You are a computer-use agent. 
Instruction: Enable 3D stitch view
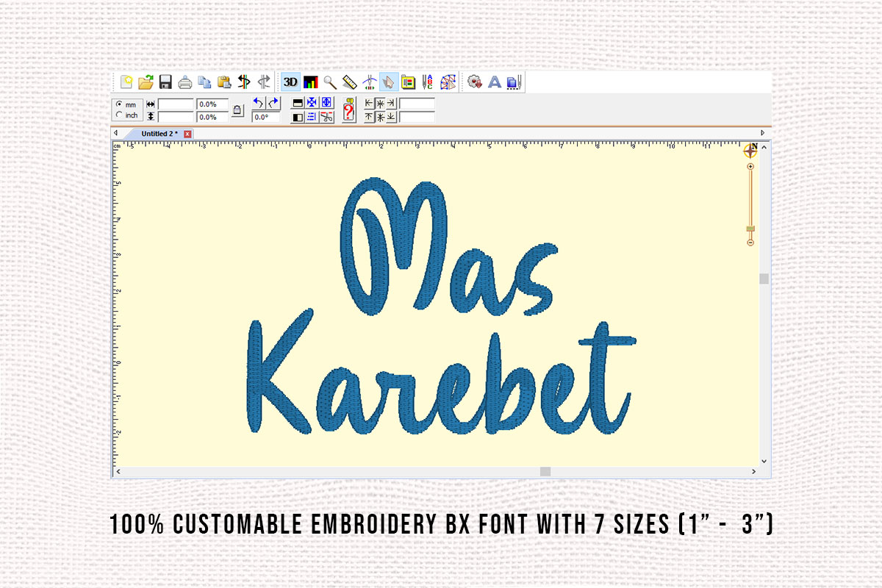click(x=290, y=82)
